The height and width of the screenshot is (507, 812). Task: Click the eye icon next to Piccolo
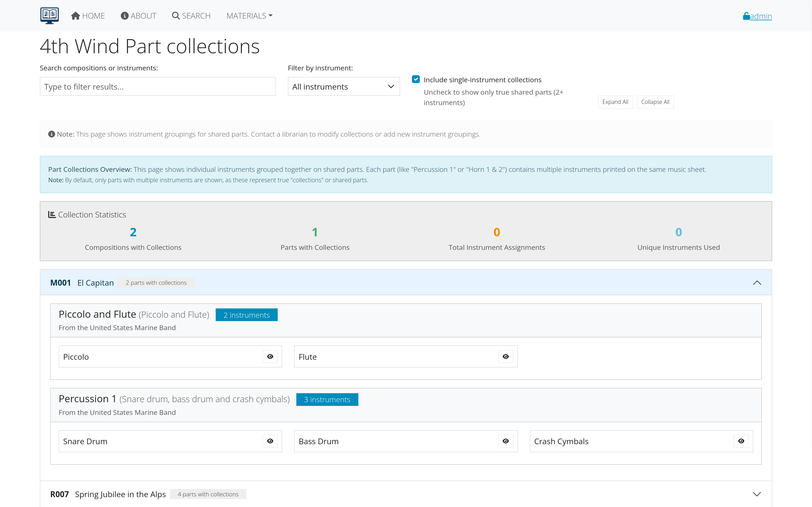[270, 356]
